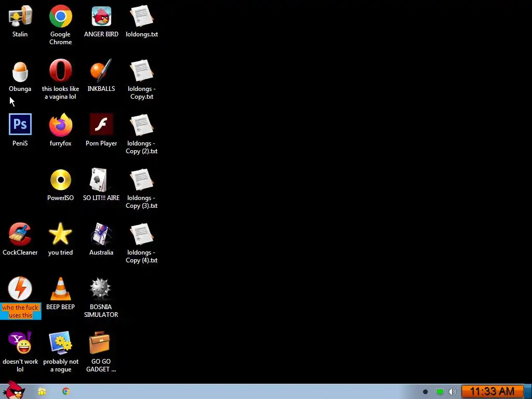Select the loldongs - Copy (3).txt file
The height and width of the screenshot is (399, 532).
tap(142, 180)
